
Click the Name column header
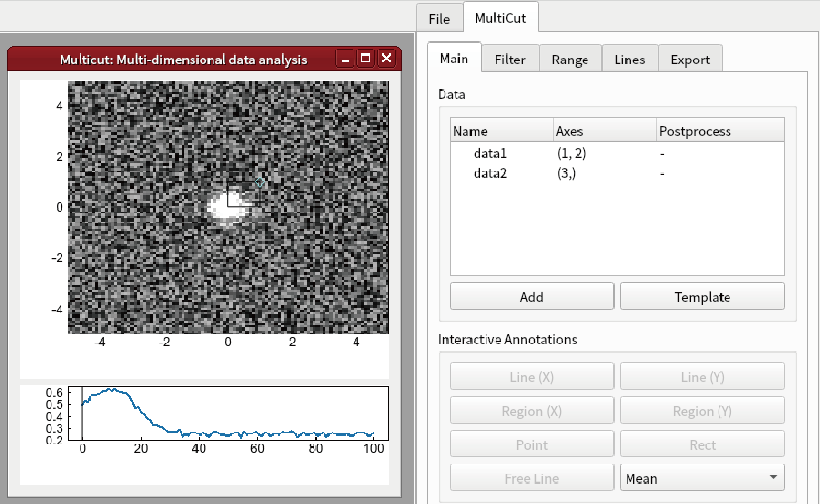pos(501,131)
